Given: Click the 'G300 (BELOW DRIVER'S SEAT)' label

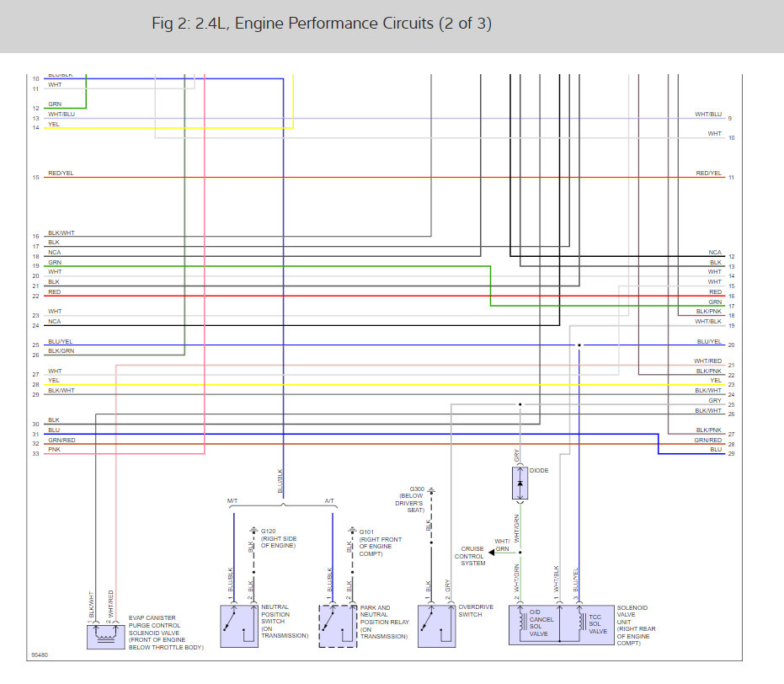Looking at the screenshot, I should pos(410,500).
